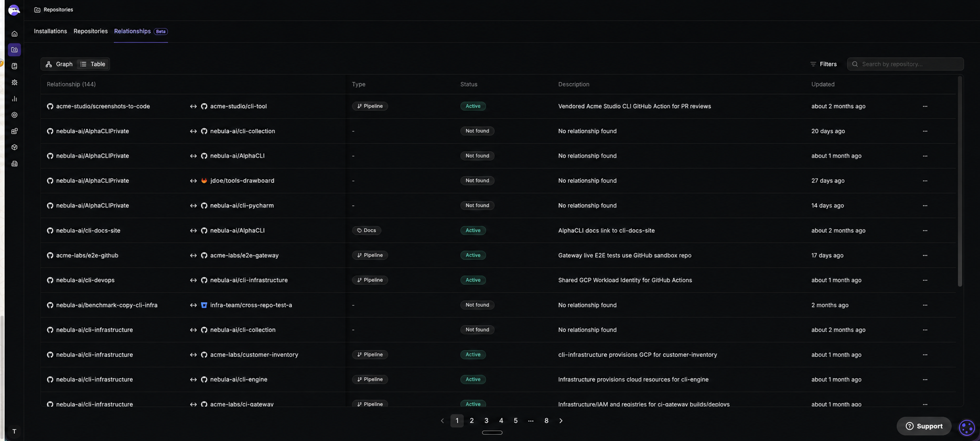This screenshot has height=441, width=980.
Task: Go to page 4
Action: click(x=501, y=421)
